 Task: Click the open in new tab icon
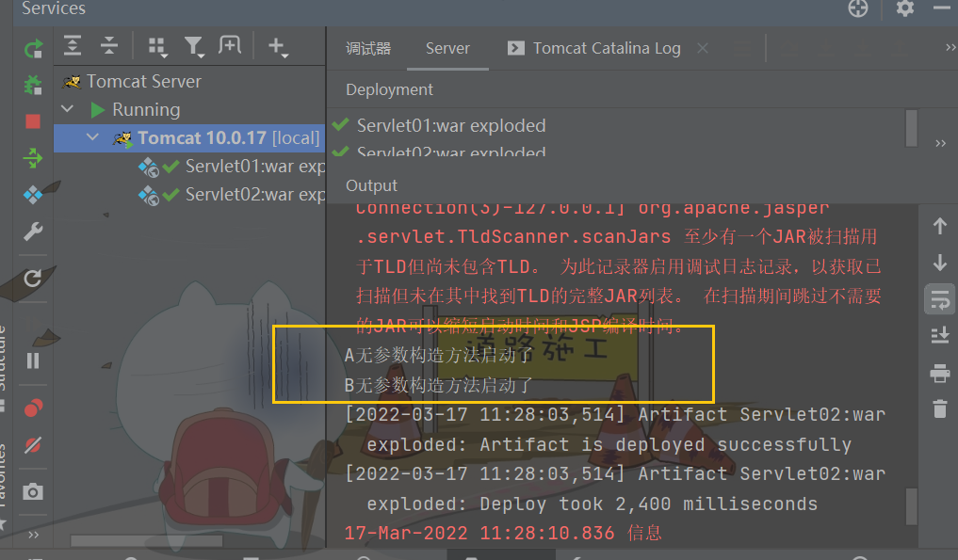click(230, 45)
